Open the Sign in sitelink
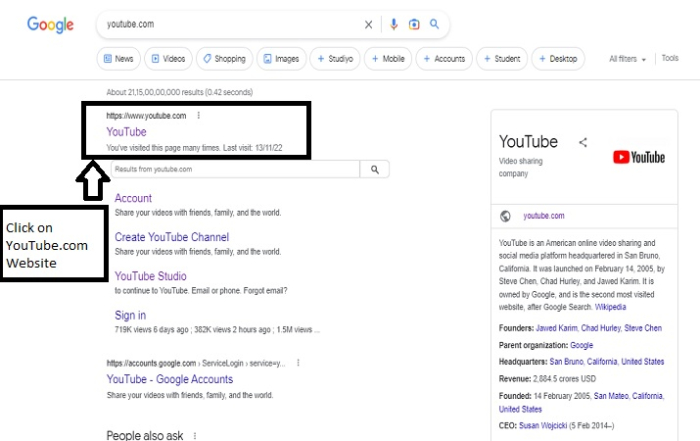700x441 pixels. (x=130, y=315)
